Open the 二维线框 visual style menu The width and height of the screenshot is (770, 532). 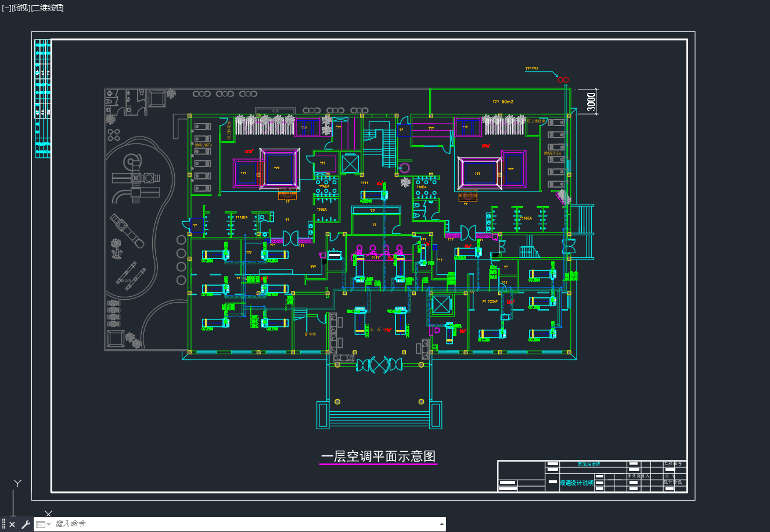pos(48,8)
